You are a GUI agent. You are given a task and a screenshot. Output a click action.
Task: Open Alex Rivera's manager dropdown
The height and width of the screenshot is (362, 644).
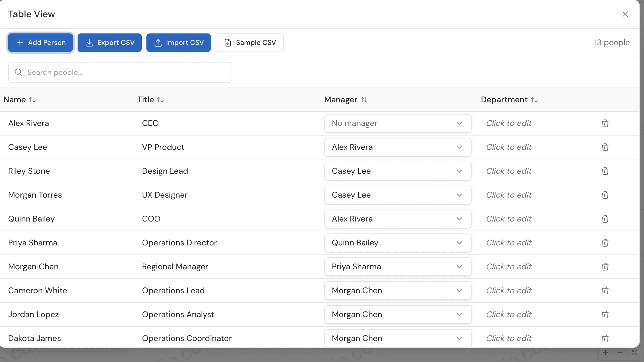398,123
